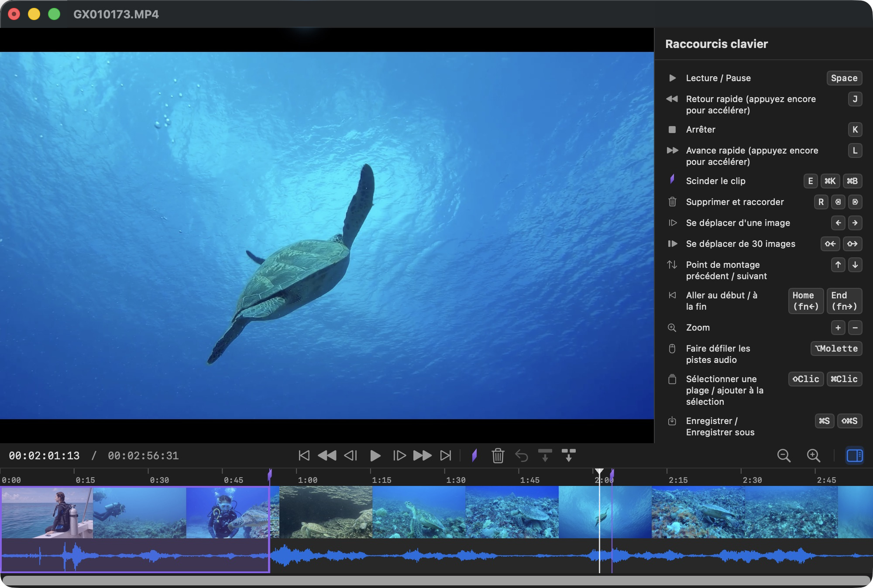Click the R key delete badge

coord(821,202)
